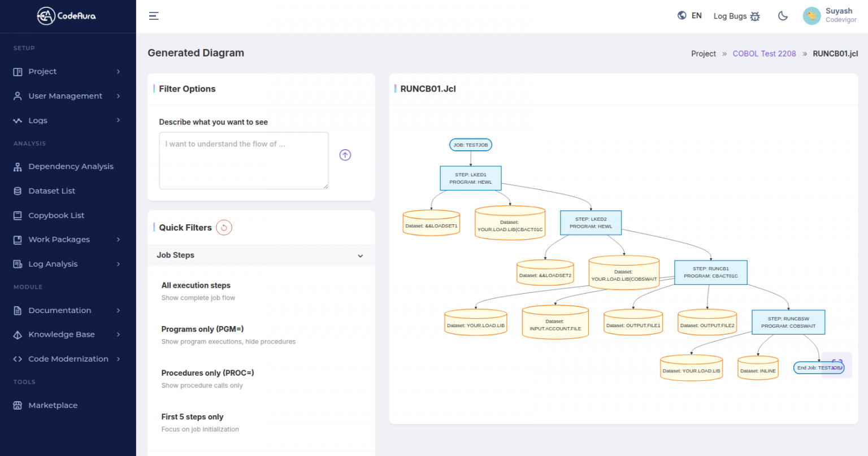Open the Dependency Analysis panel
Viewport: 868px width, 456px height.
71,166
